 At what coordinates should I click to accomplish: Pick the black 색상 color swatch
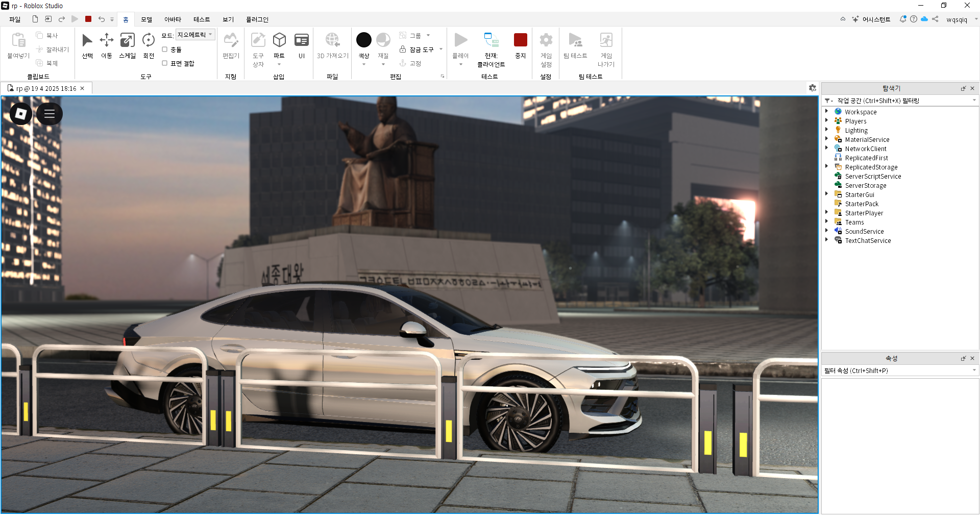364,40
